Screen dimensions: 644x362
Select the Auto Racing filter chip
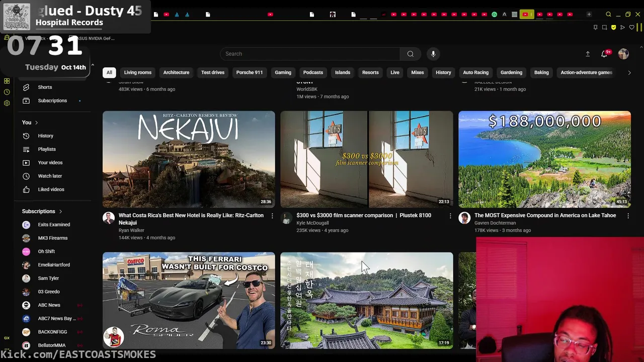click(476, 72)
